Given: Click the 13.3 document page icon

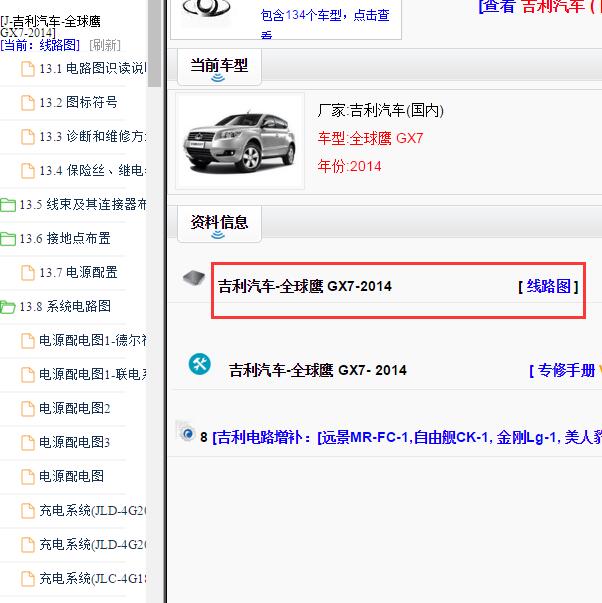Looking at the screenshot, I should pyautogui.click(x=27, y=137).
